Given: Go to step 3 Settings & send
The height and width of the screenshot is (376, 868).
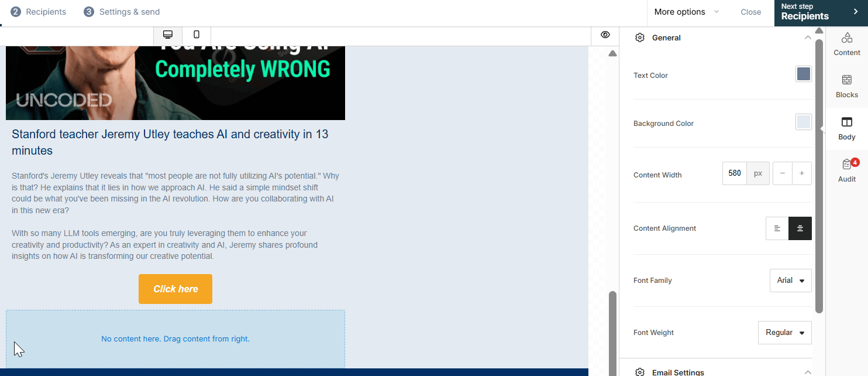Looking at the screenshot, I should [x=122, y=12].
